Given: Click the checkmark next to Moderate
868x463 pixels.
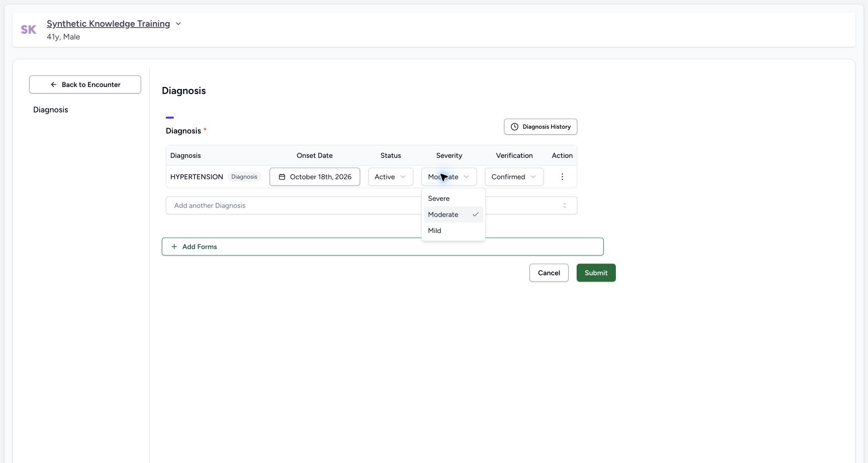Looking at the screenshot, I should (475, 215).
